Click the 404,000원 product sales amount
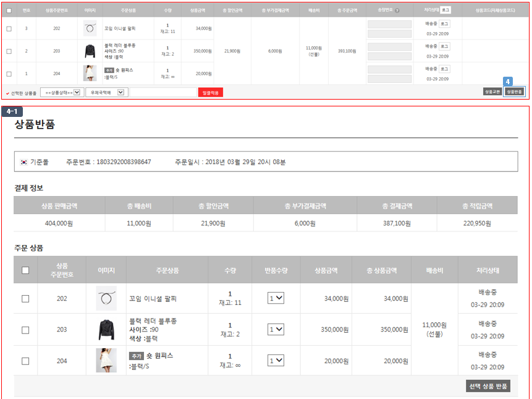 (59, 223)
